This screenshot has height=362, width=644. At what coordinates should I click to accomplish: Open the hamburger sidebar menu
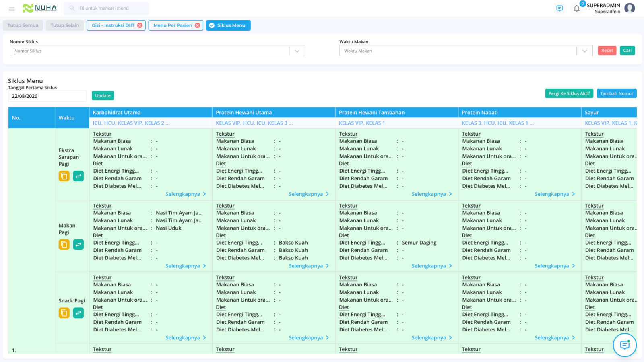tap(12, 8)
